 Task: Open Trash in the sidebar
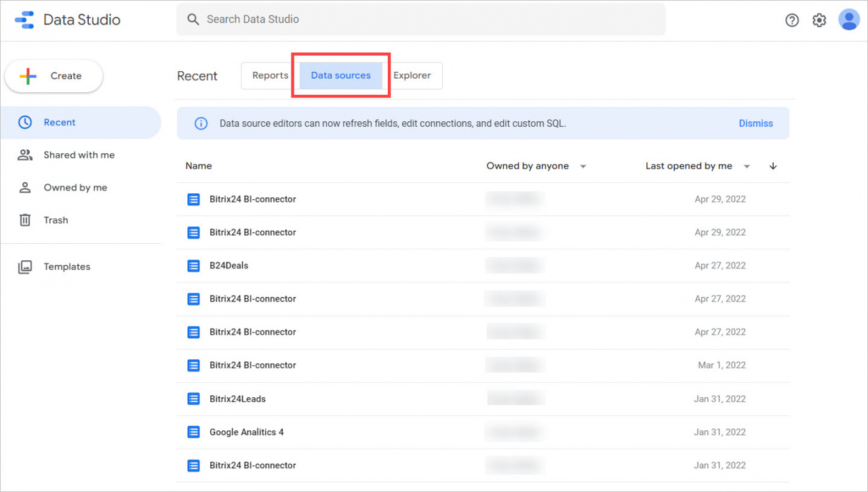coord(81,220)
